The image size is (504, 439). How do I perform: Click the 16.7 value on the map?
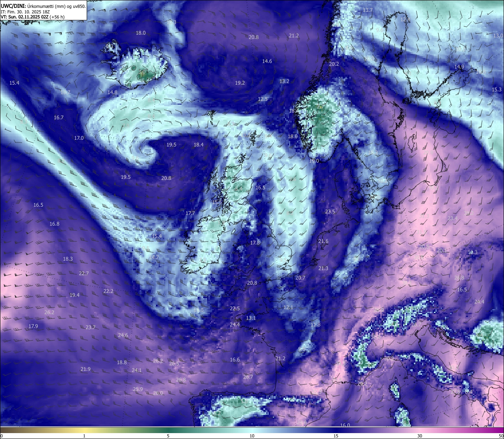pyautogui.click(x=59, y=117)
